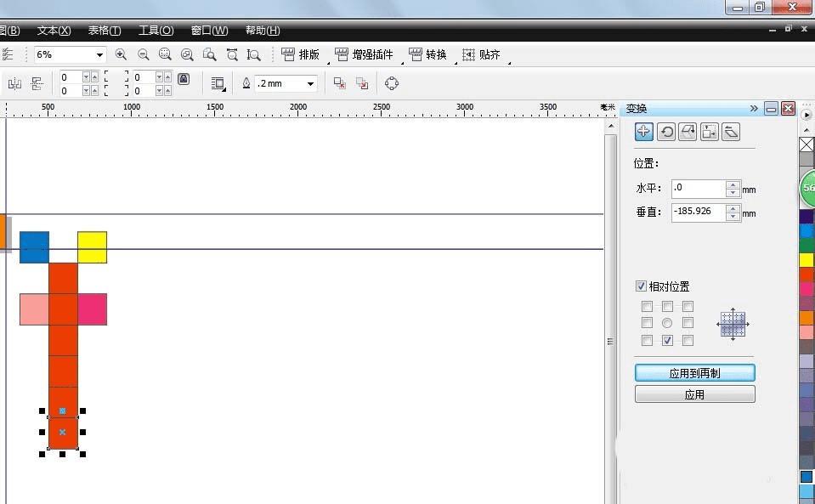Toggle the corner rounding lock icon

(x=184, y=78)
